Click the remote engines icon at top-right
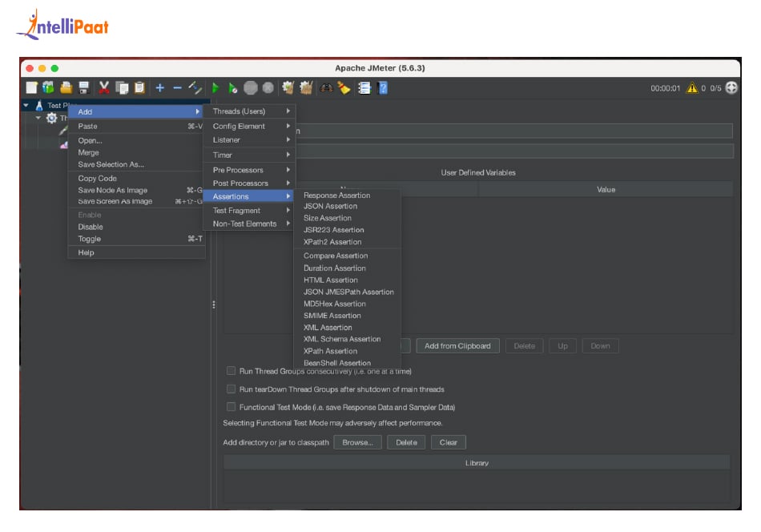Image resolution: width=761 pixels, height=532 pixels. pos(731,88)
